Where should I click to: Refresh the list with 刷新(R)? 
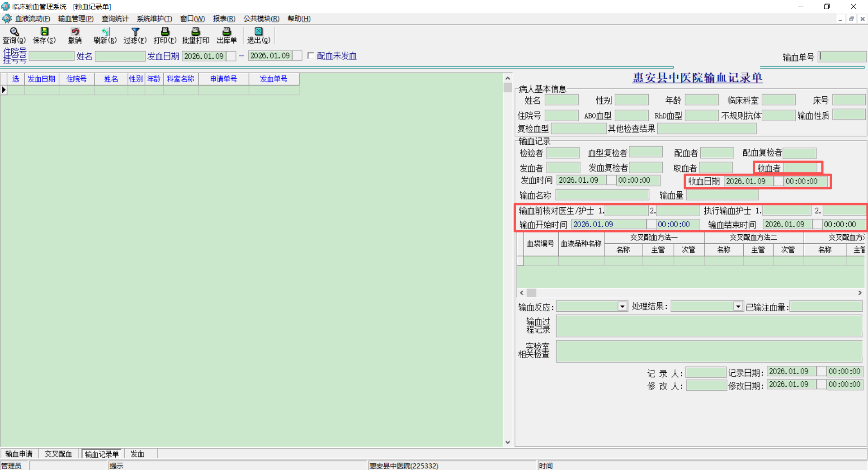(x=105, y=35)
